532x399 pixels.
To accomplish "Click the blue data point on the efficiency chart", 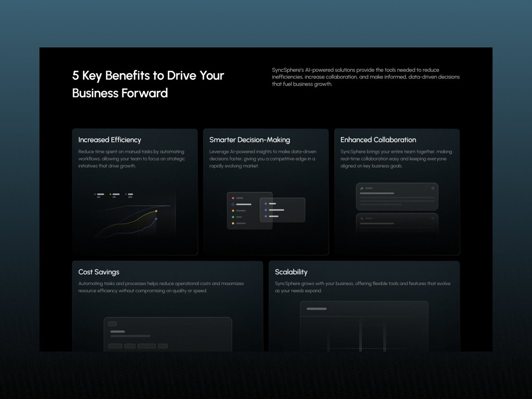I will 156,219.
